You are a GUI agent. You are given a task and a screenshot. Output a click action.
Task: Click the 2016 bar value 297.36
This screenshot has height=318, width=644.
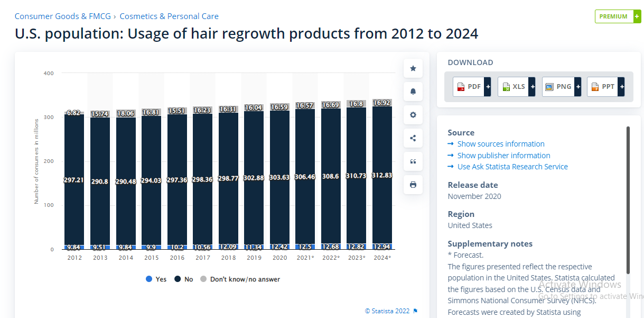(177, 180)
